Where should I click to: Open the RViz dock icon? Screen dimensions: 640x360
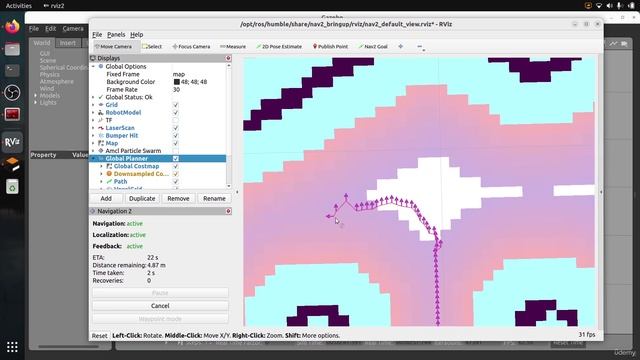[x=12, y=142]
